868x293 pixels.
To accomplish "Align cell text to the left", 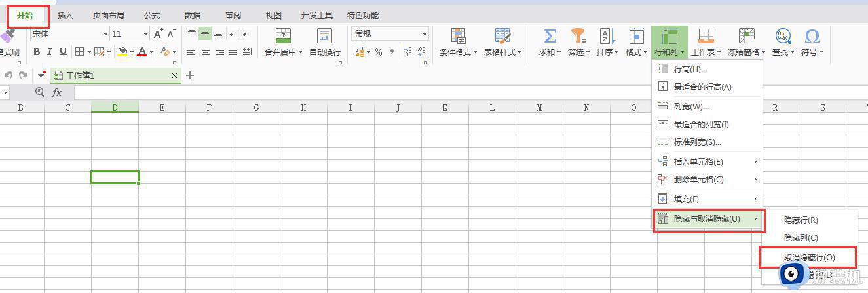I will [191, 52].
